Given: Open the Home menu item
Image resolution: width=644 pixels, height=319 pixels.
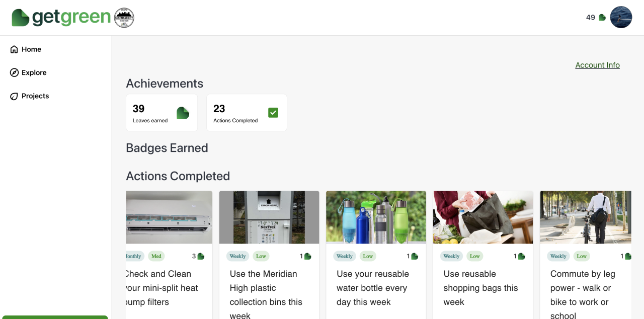Looking at the screenshot, I should point(31,49).
